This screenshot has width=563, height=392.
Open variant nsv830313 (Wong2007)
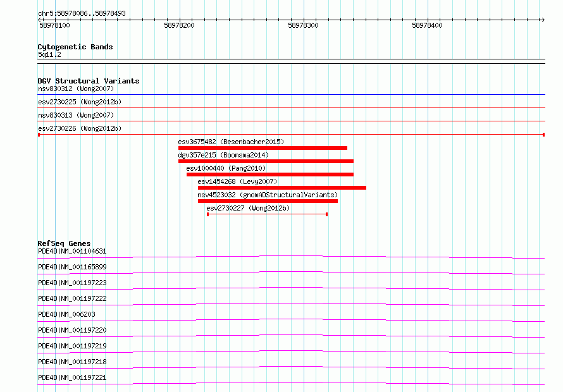click(76, 115)
